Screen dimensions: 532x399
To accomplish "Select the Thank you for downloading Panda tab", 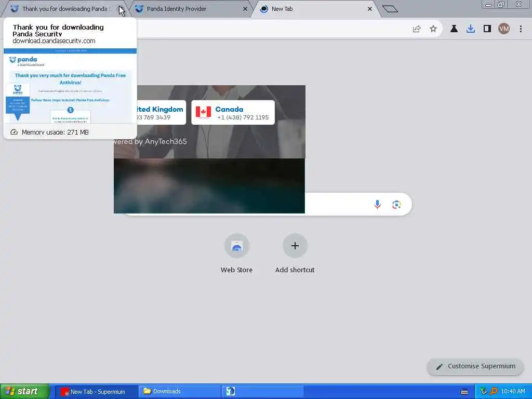I will 64,9.
